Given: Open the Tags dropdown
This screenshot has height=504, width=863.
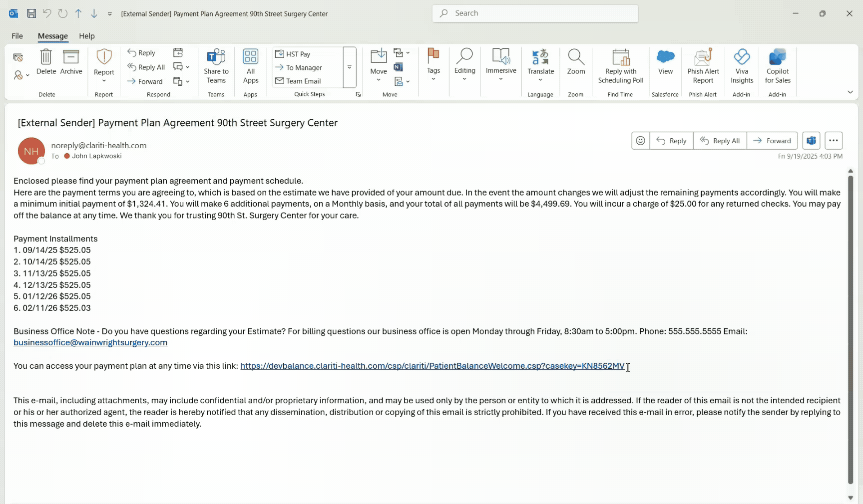Looking at the screenshot, I should 433,64.
